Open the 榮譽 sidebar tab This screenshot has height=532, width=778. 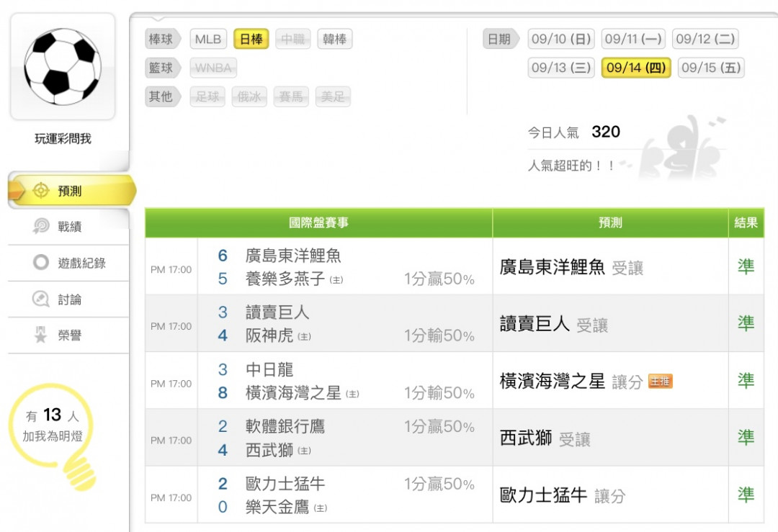[x=68, y=335]
